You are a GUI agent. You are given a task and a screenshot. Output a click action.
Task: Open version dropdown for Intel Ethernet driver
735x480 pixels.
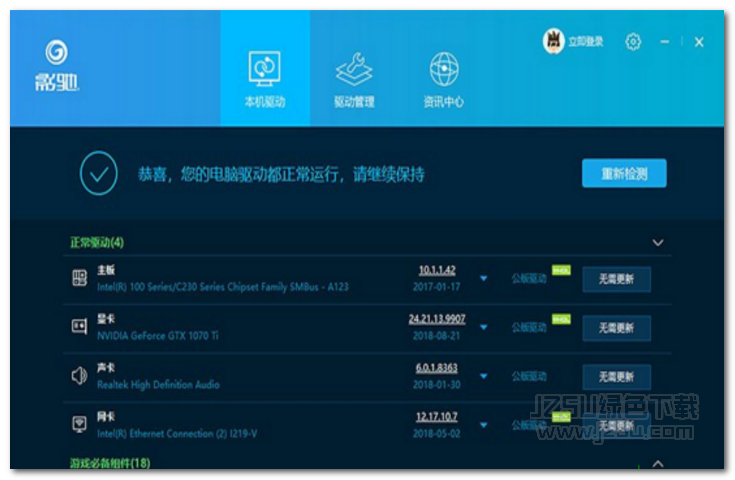484,425
